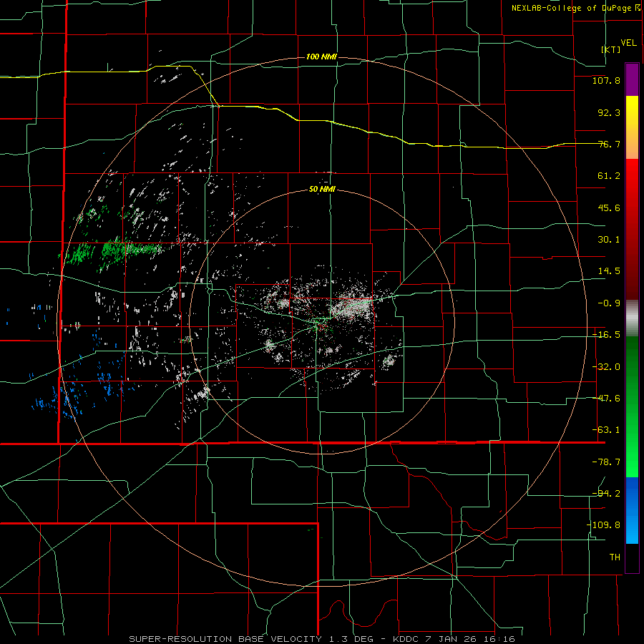The width and height of the screenshot is (644, 644).
Task: Click the -16.5 scale value
Action: click(x=606, y=335)
